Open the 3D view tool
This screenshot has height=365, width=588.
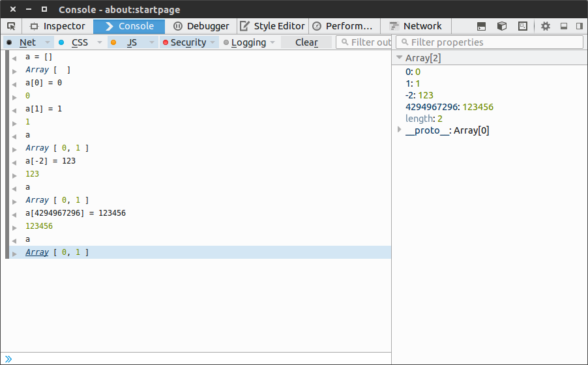(x=502, y=26)
